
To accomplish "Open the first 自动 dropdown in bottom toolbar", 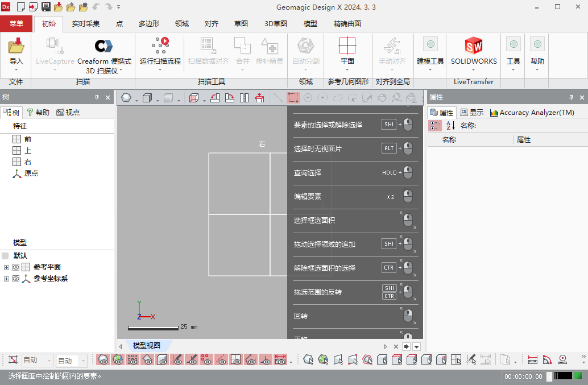I will point(37,360).
